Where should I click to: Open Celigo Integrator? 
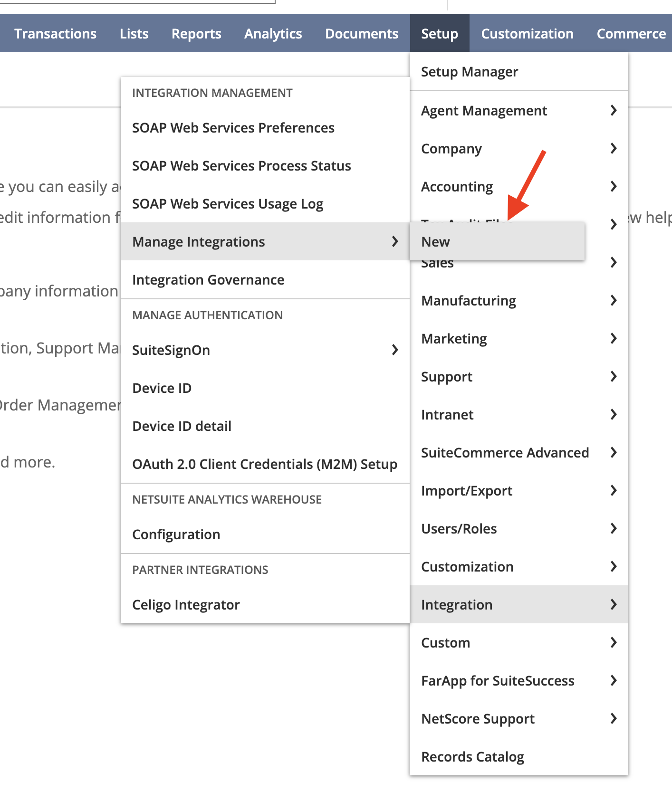click(265, 605)
